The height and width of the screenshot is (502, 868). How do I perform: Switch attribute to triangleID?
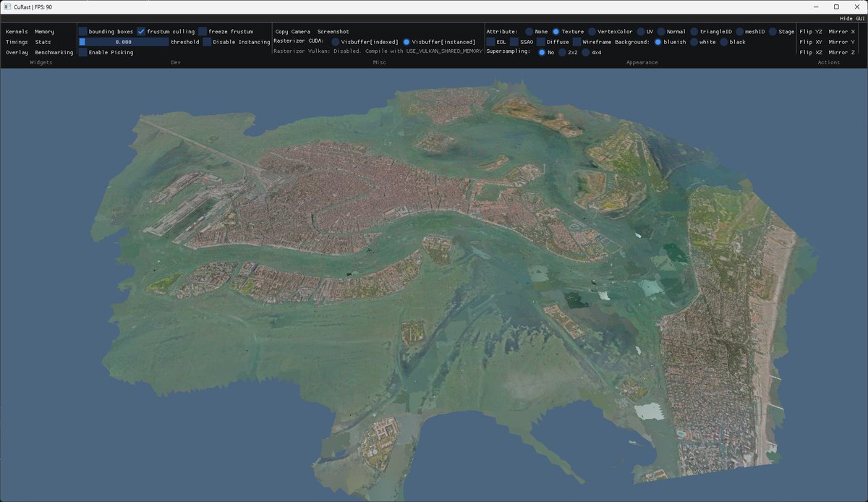(x=695, y=31)
